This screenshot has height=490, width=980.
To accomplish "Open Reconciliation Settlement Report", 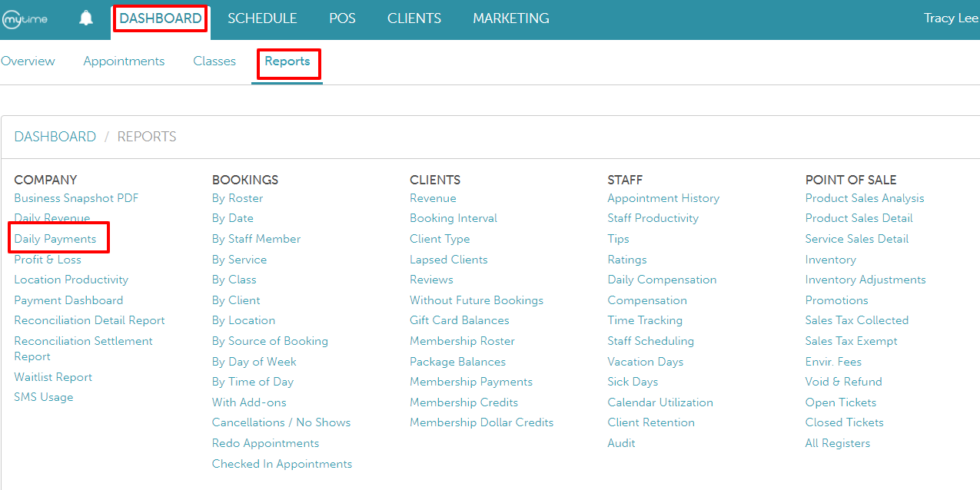I will pos(84,349).
